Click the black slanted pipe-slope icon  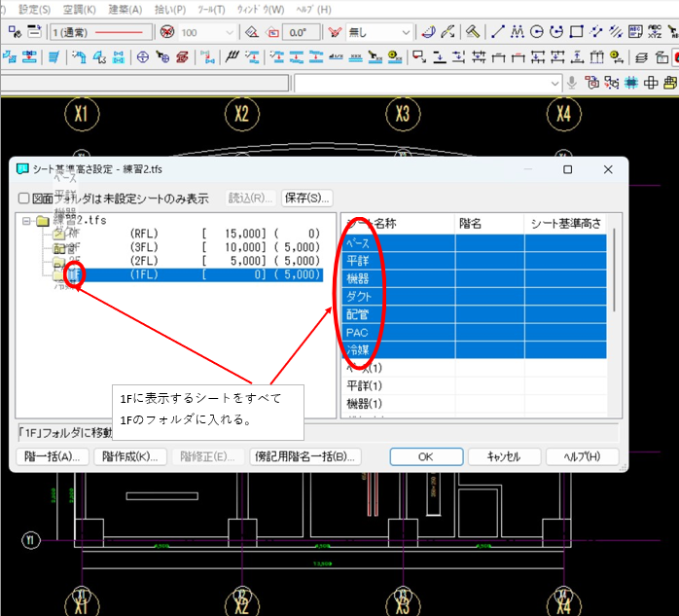(232, 57)
